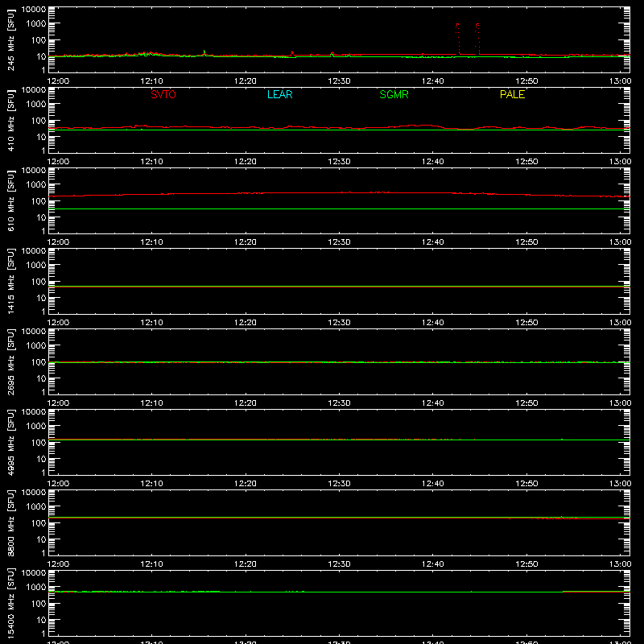Click the 4995 MHz [SFU] axis title
This screenshot has height=644, width=644.
coord(10,442)
